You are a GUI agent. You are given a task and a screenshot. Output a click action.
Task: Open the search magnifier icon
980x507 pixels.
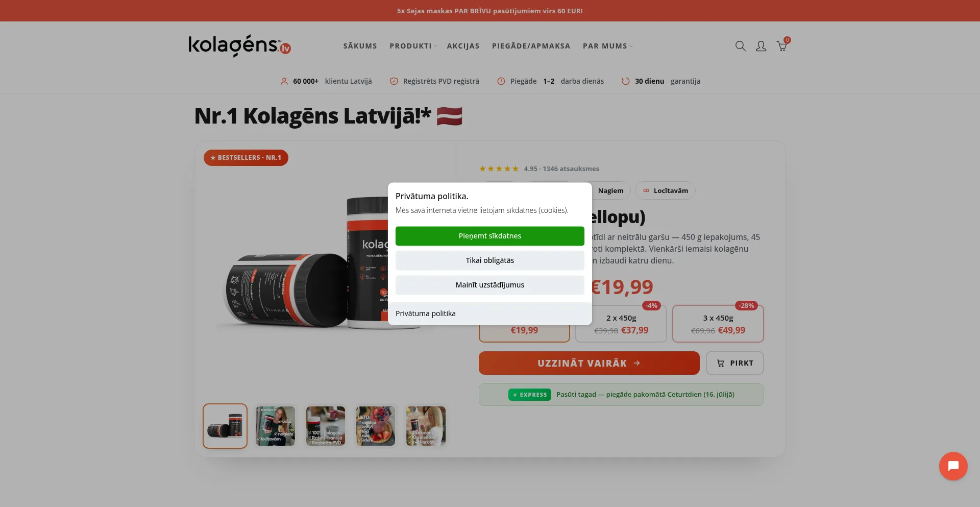click(x=740, y=46)
